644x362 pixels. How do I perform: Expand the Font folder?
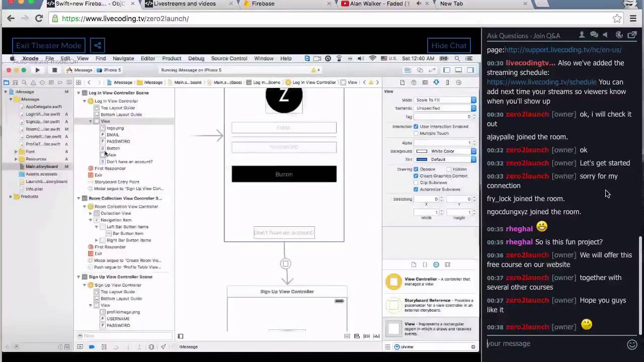pos(16,152)
